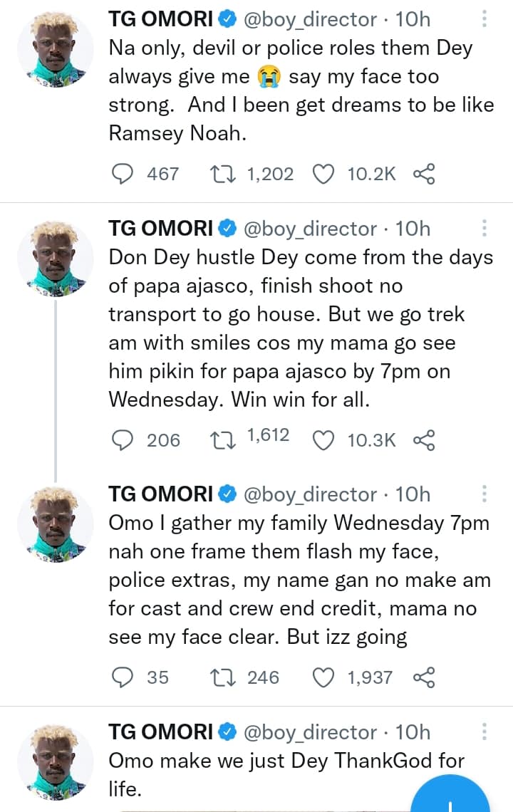
Task: Reply to the Wednesday 7pm family tweet
Action: coord(124,677)
